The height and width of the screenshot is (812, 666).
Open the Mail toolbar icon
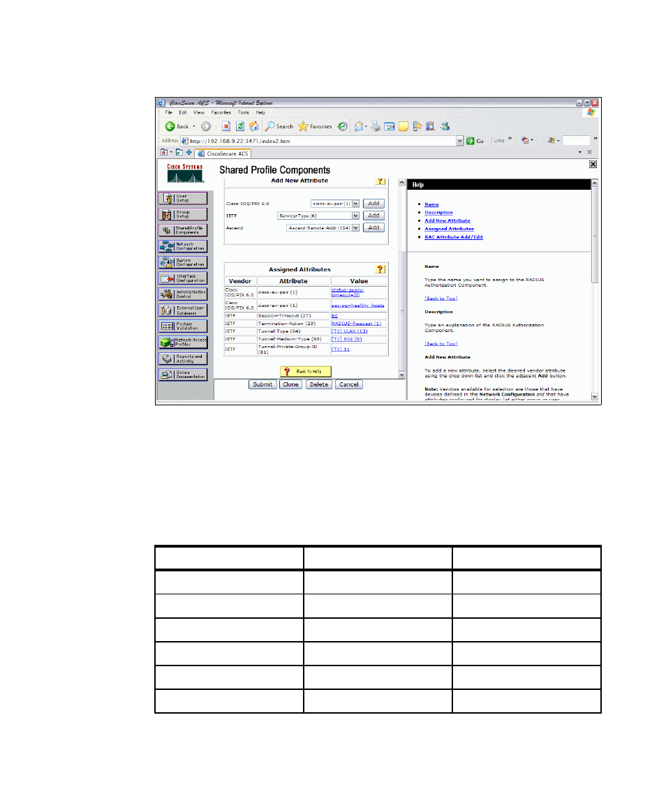coord(359,126)
